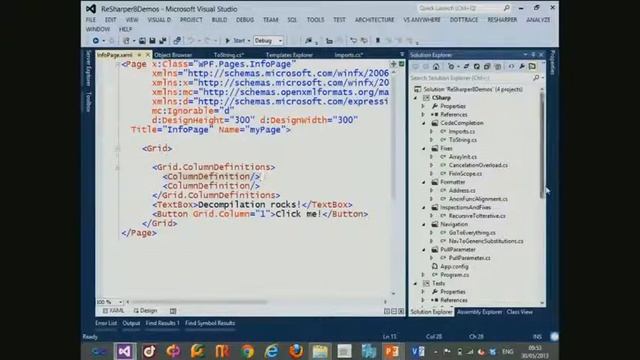Open Find Results 1 panel
Viewport: 640px width, 360px height.
coord(162,323)
